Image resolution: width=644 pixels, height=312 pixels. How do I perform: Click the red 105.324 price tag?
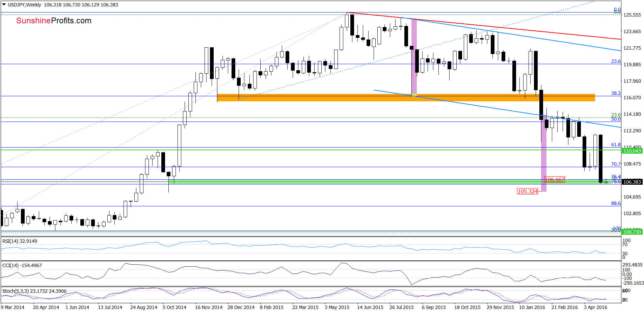[528, 191]
